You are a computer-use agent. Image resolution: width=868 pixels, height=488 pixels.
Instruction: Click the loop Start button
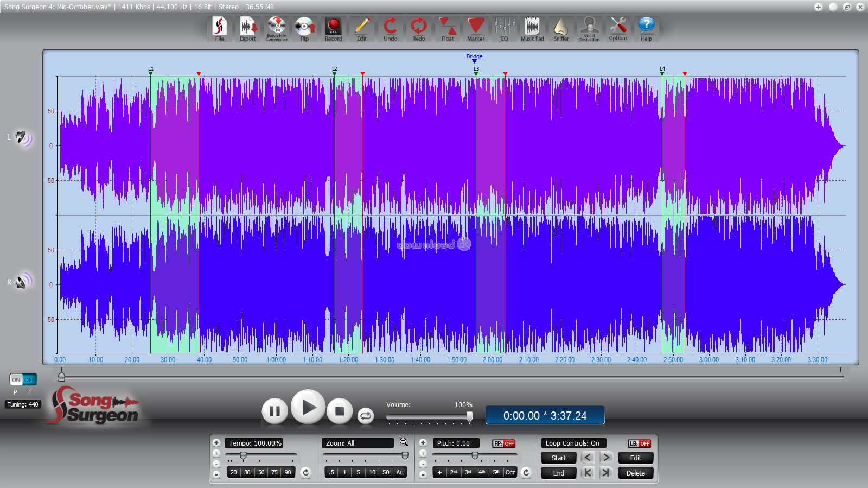[558, 458]
